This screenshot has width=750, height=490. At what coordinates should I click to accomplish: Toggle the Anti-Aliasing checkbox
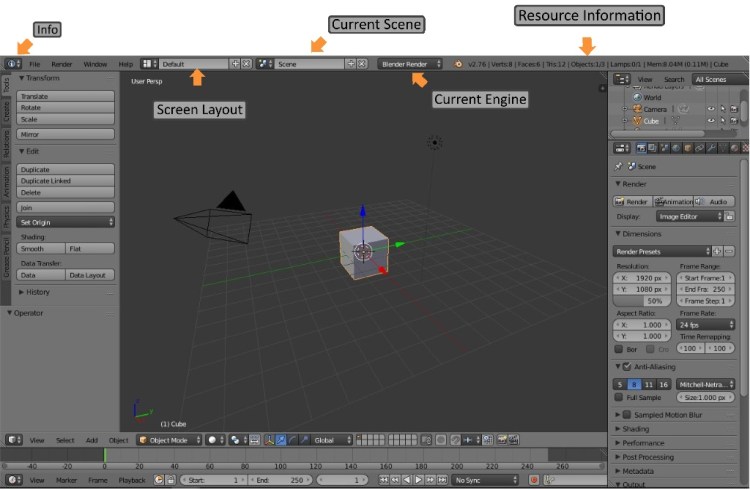tap(627, 367)
